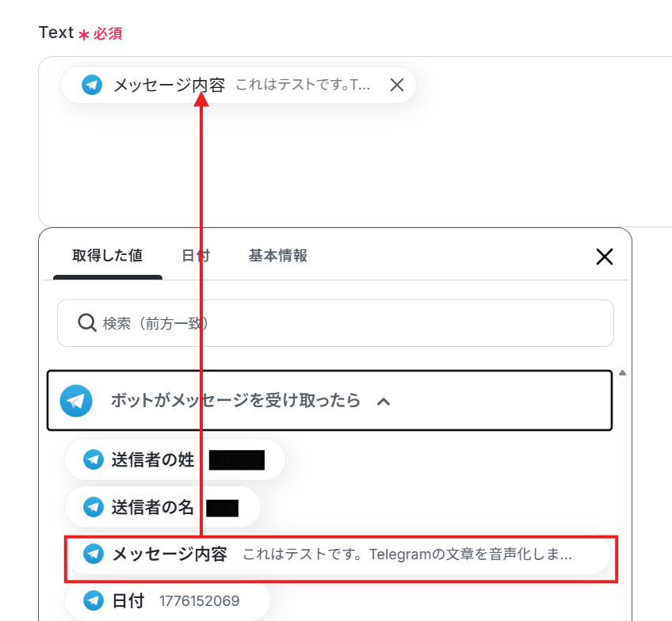This screenshot has width=672, height=621.
Task: Open the 基本情報 tab
Action: click(277, 256)
